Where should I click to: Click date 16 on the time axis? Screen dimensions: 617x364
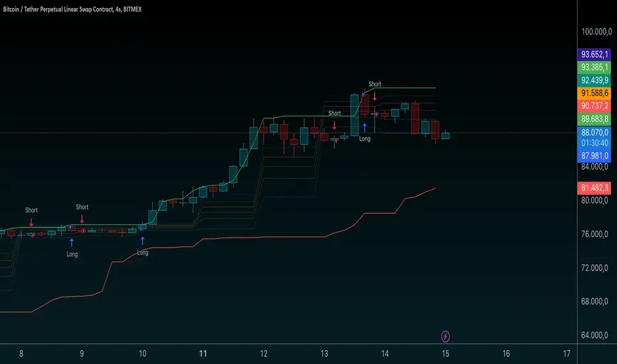pos(506,354)
